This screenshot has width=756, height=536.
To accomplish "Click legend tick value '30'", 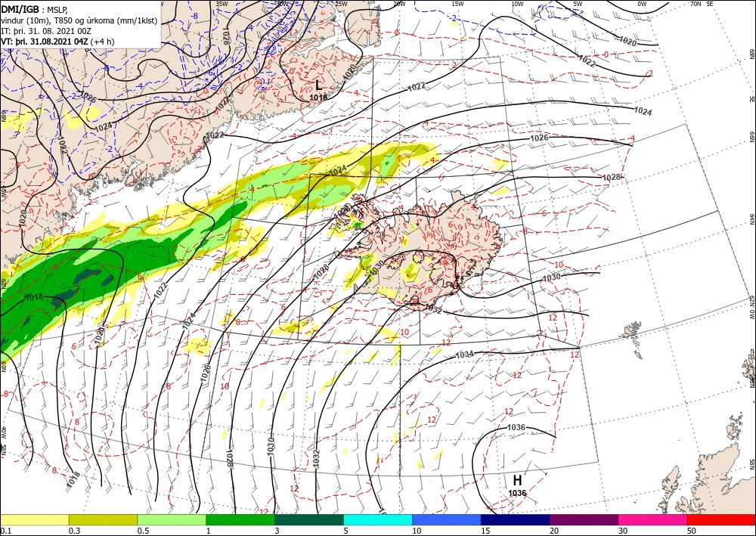I will [624, 531].
